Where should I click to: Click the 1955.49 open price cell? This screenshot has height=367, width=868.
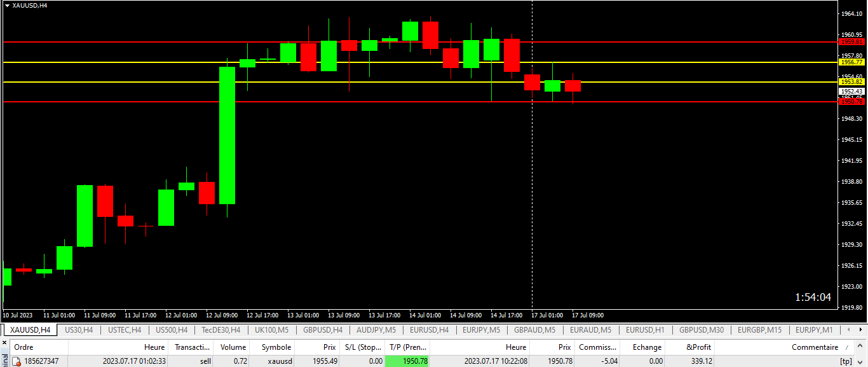[325, 361]
